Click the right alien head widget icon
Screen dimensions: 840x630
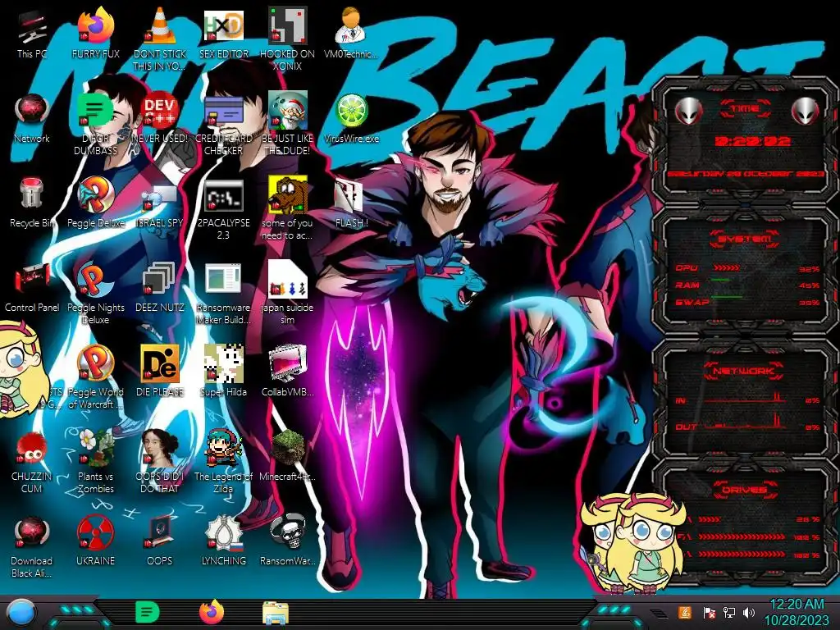(806, 112)
